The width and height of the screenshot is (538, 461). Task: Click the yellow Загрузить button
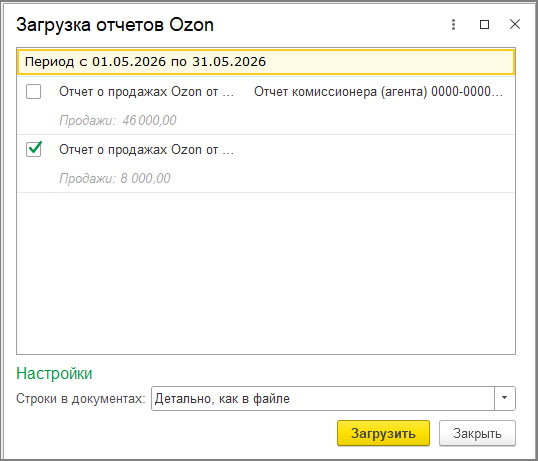click(x=383, y=433)
